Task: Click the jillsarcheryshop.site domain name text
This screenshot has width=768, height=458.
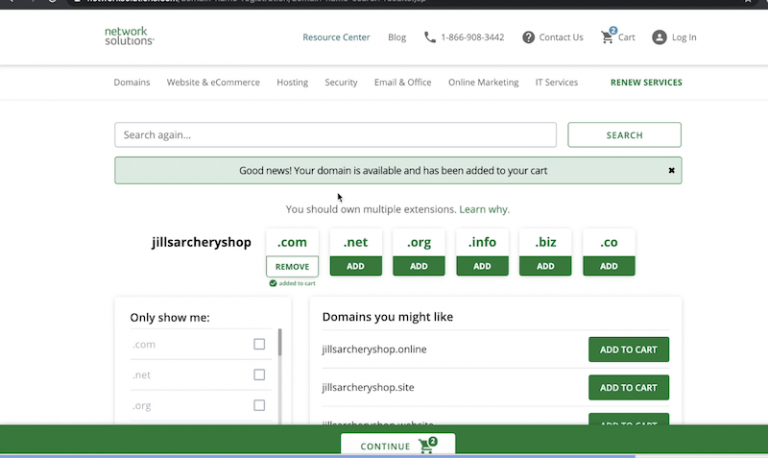Action: pos(368,387)
